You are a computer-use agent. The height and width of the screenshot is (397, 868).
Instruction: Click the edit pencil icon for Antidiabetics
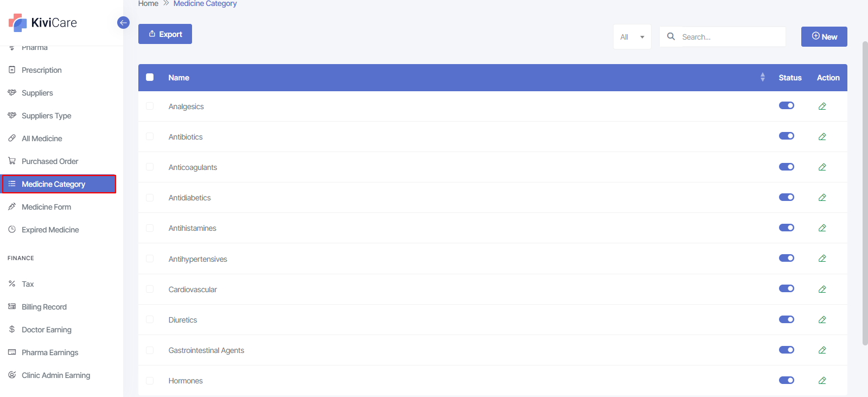click(822, 198)
